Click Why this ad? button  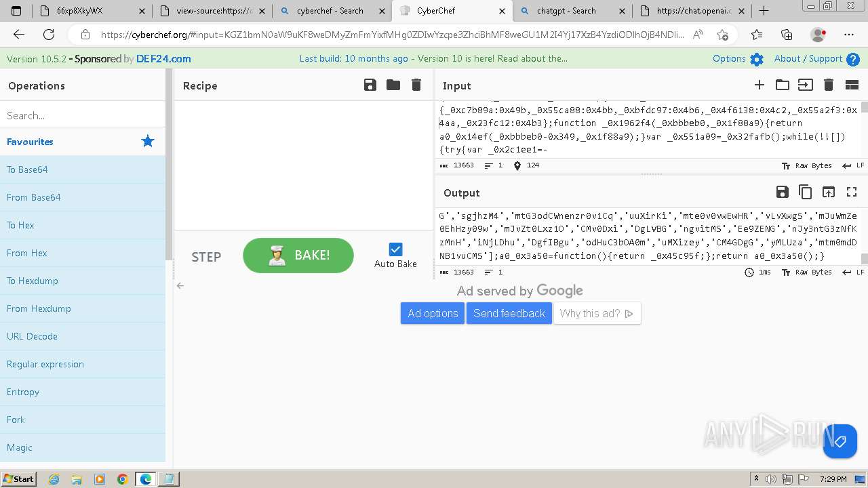click(597, 313)
